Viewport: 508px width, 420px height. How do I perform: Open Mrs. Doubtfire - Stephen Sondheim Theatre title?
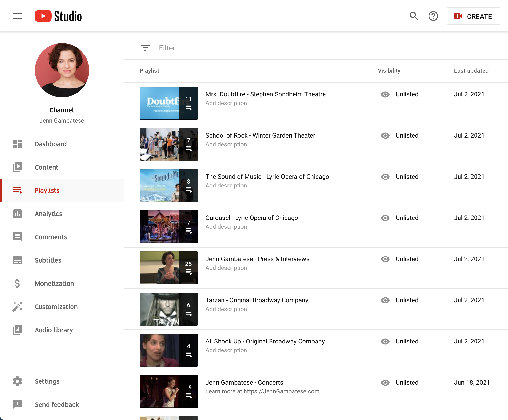[266, 94]
